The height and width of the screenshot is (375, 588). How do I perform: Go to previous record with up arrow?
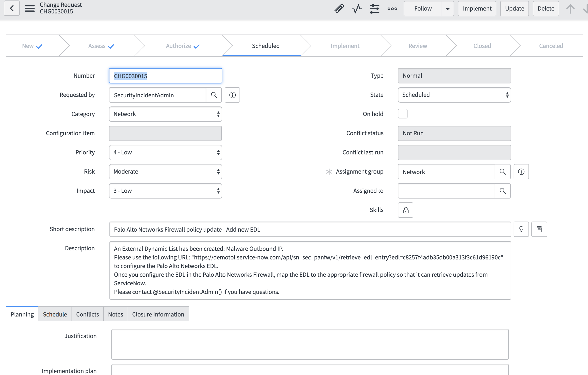click(x=570, y=9)
